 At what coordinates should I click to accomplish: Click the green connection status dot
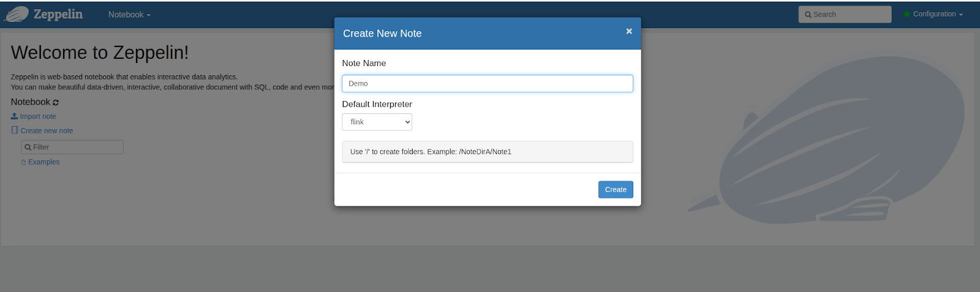pyautogui.click(x=907, y=15)
